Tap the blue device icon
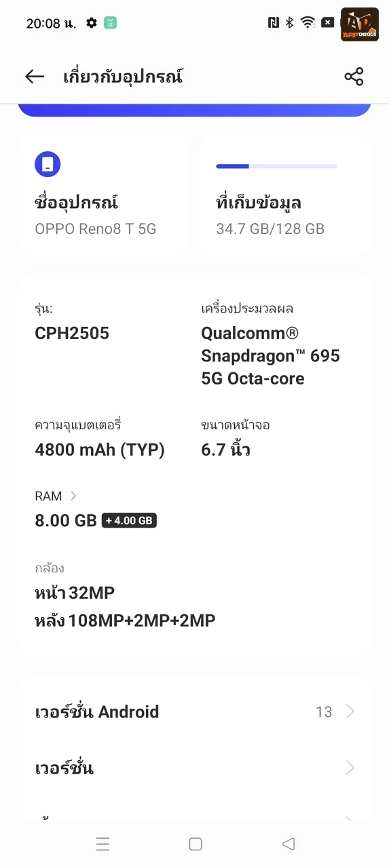The image size is (389, 868). coord(48,164)
